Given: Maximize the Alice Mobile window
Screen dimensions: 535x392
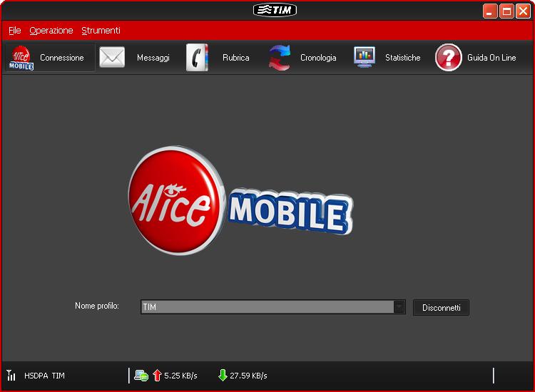Looking at the screenshot, I should (x=506, y=11).
